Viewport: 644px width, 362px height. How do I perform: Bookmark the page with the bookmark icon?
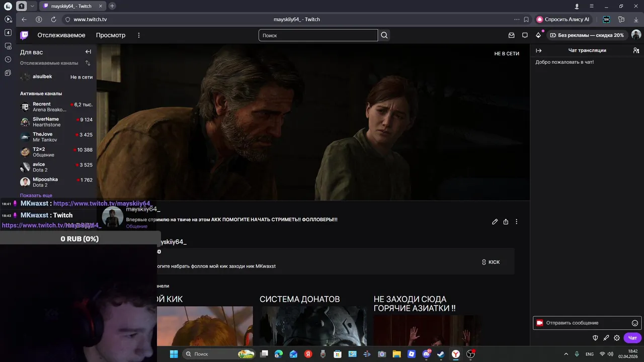526,19
